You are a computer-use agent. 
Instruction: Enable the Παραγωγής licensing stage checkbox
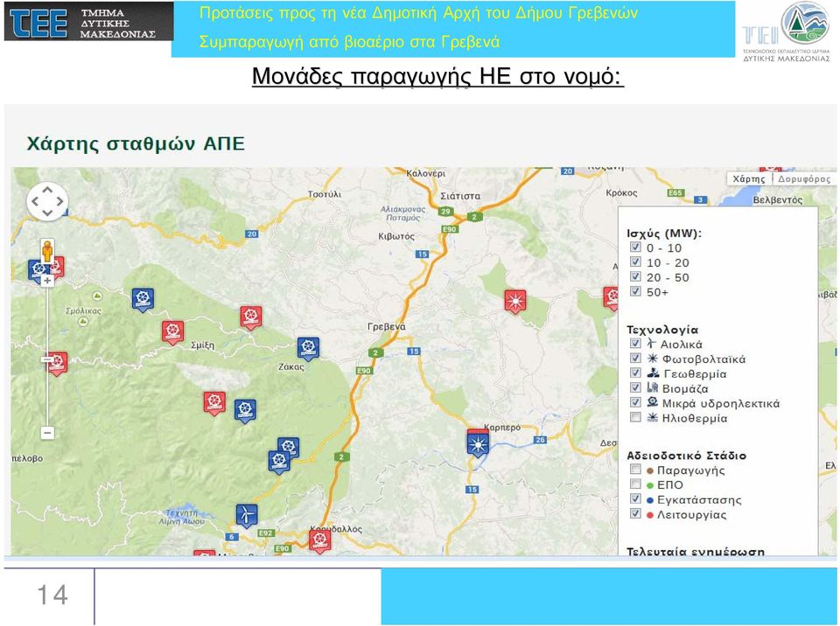[635, 469]
